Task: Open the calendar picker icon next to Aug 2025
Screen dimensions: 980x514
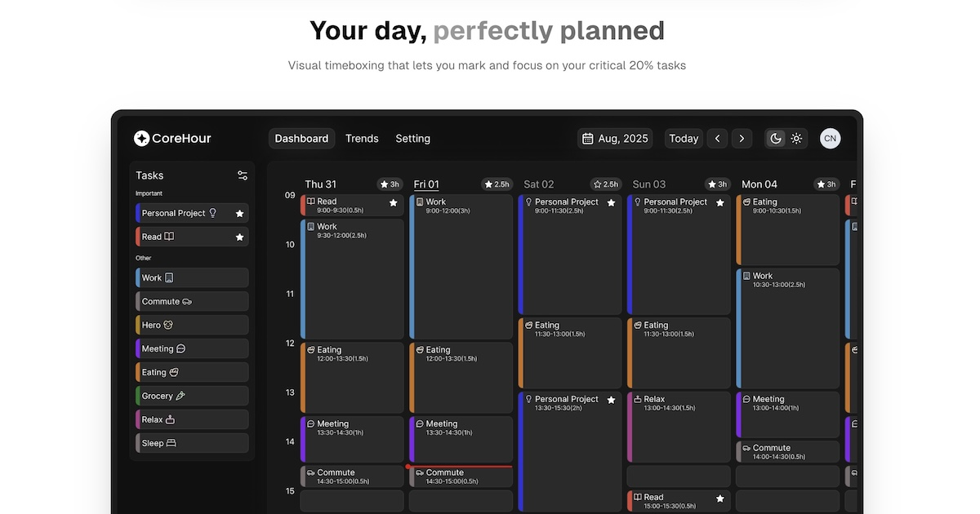Action: pos(589,138)
